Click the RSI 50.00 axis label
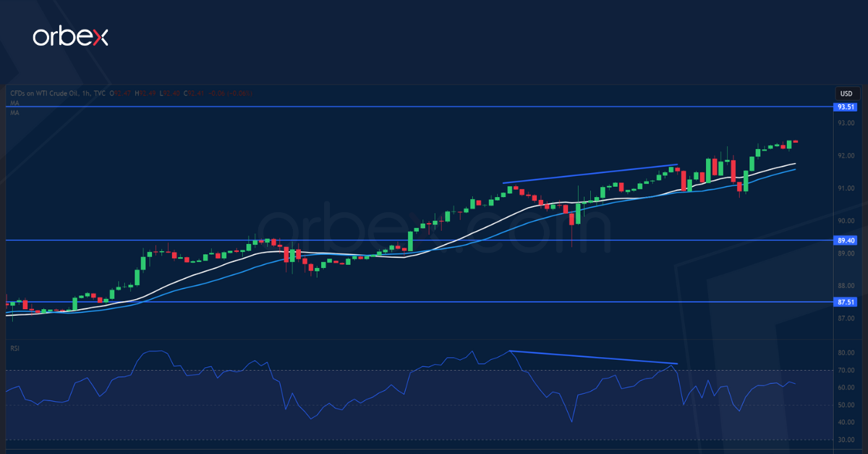Image resolution: width=868 pixels, height=454 pixels. (x=846, y=405)
